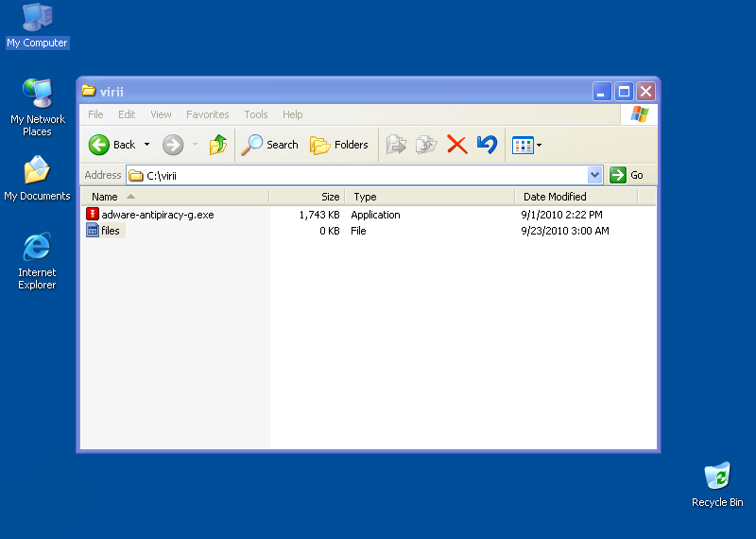The height and width of the screenshot is (539, 756).
Task: Close the virii window
Action: pyautogui.click(x=645, y=91)
